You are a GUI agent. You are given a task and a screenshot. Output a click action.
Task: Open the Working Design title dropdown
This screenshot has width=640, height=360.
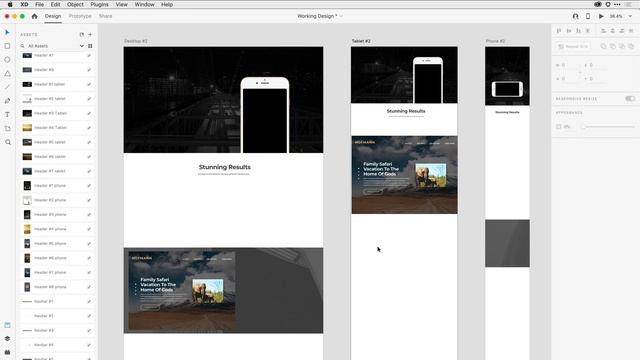point(341,16)
